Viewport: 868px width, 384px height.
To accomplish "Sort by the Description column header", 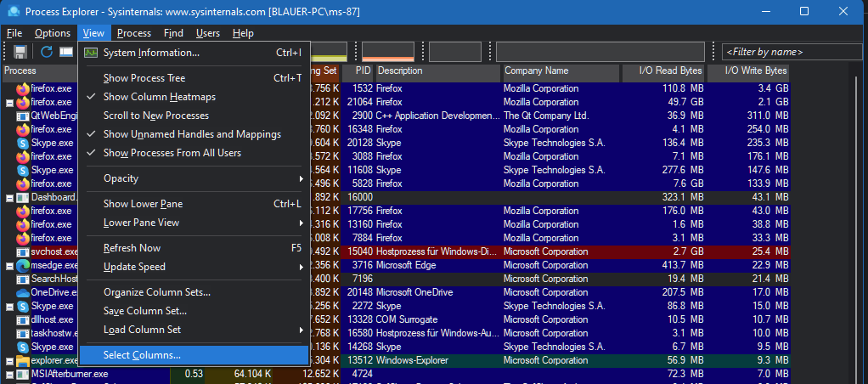I will pyautogui.click(x=438, y=71).
